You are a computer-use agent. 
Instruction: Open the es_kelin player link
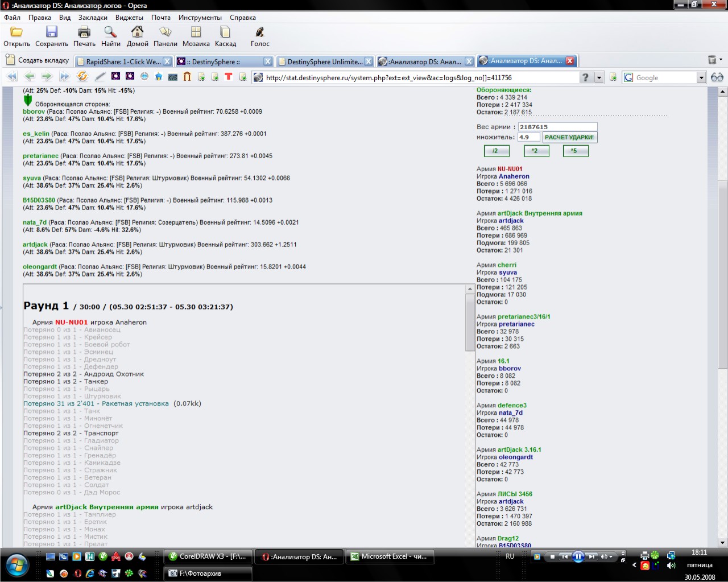[x=36, y=134]
